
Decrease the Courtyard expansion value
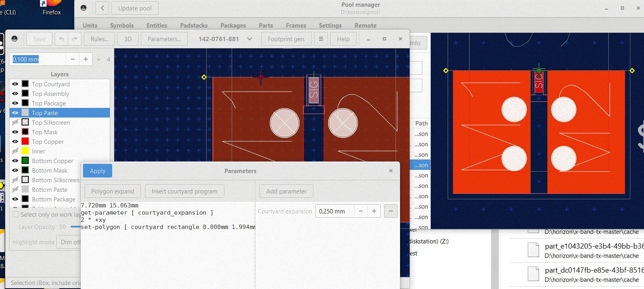[361, 211]
